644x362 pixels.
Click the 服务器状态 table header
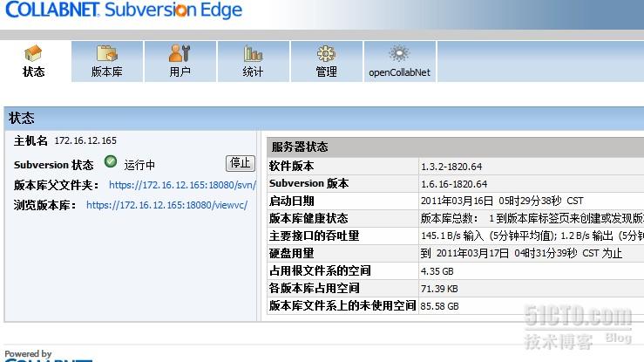(455, 147)
